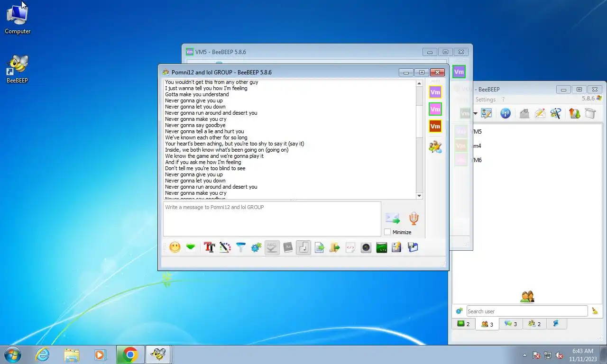This screenshot has height=364, width=607.
Task: Click the muted speaker volume tray icon
Action: pyautogui.click(x=560, y=355)
